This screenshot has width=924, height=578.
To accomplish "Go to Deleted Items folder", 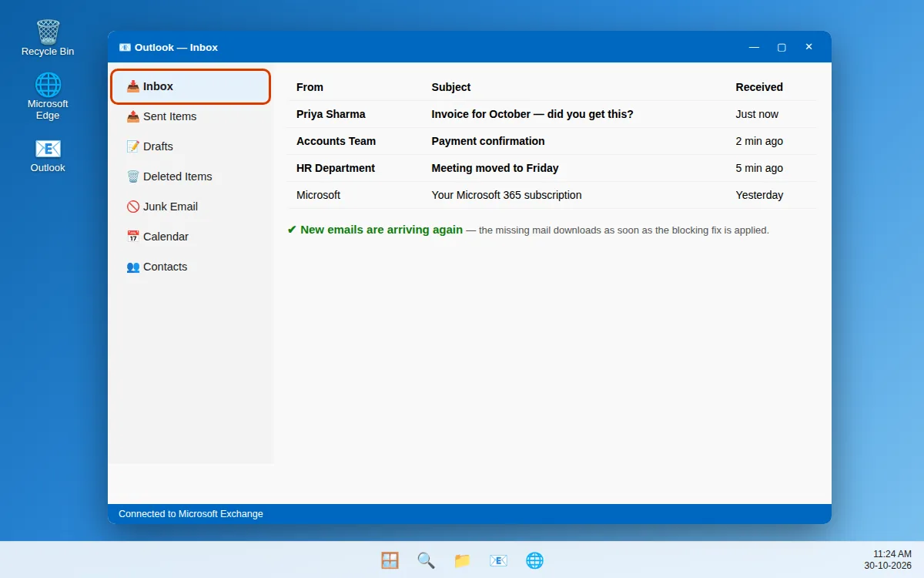I will point(191,176).
